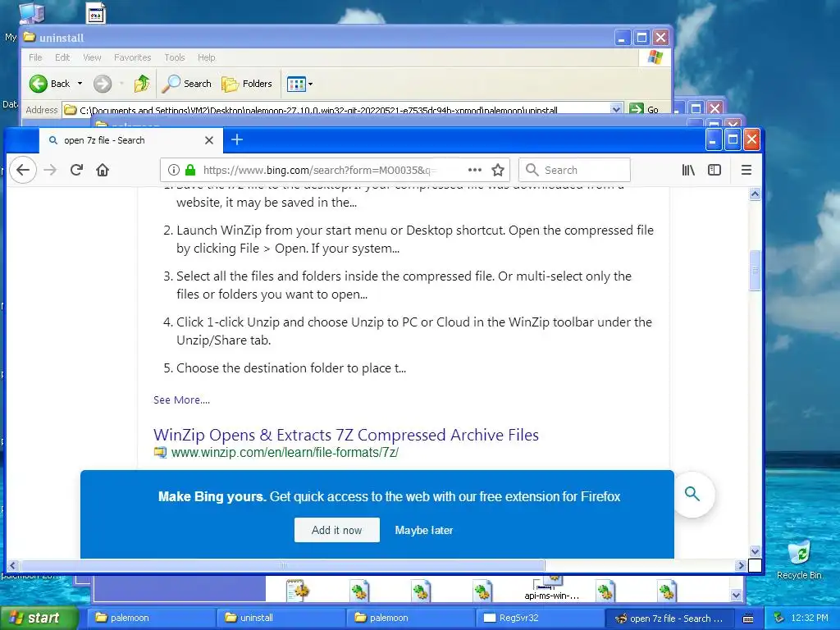The image size is (840, 630).
Task: Click the Firefox forward arrow
Action: [x=50, y=171]
